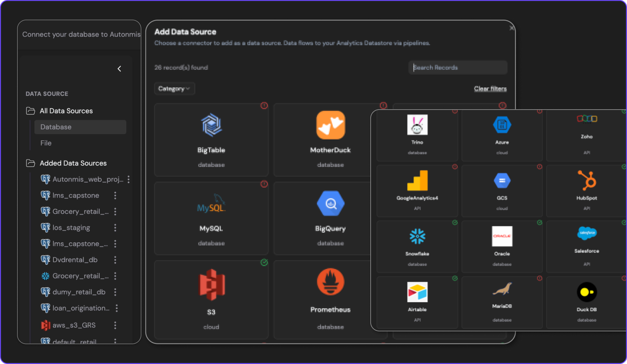
Task: Collapse the sidebar with the chevron
Action: click(x=119, y=69)
